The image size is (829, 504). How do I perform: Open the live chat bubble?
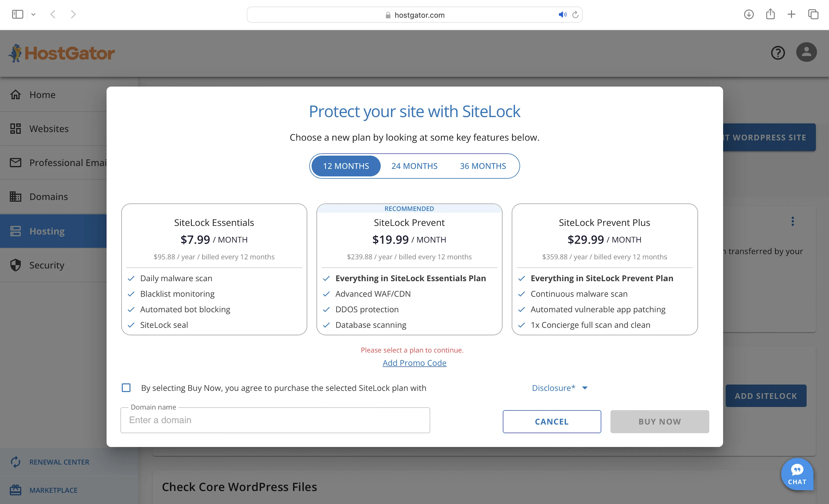[x=797, y=474]
